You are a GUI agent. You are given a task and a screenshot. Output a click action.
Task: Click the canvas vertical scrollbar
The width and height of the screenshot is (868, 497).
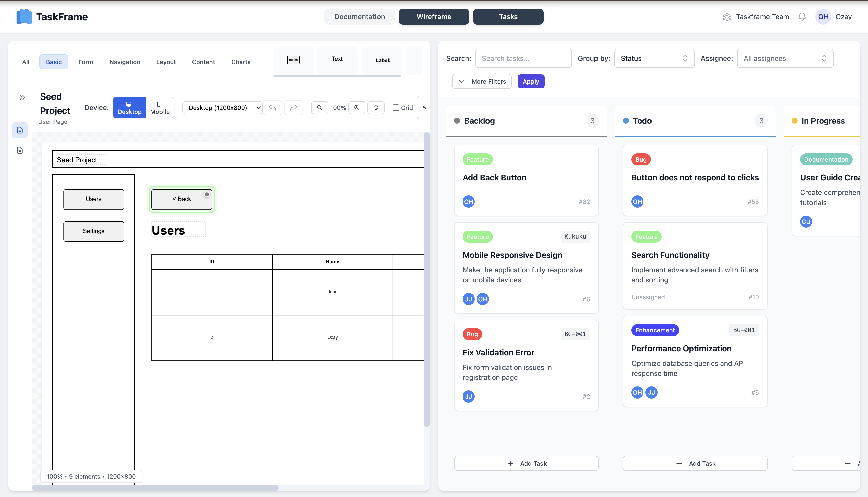427,280
